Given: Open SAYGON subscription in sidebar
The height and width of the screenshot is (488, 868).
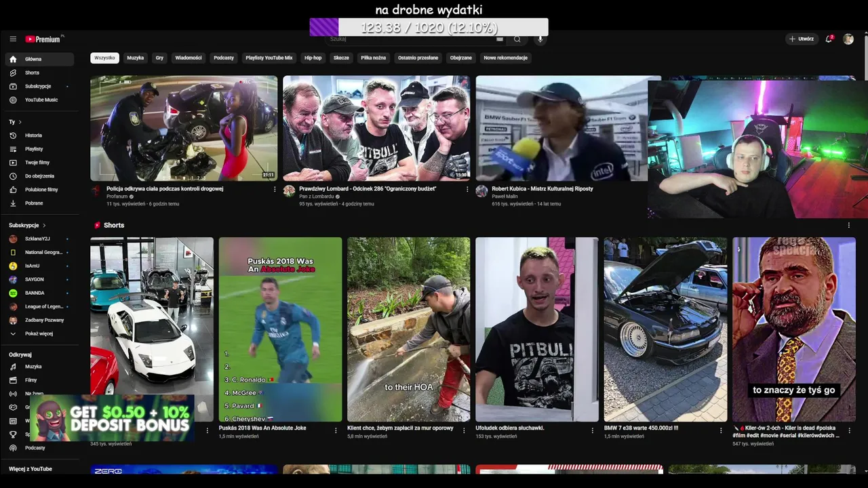Looking at the screenshot, I should (x=39, y=279).
